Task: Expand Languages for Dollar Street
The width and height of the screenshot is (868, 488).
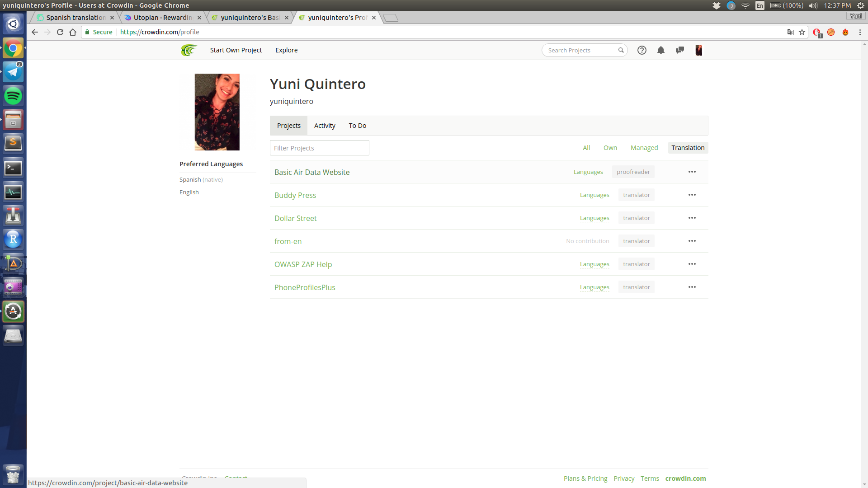Action: 594,218
